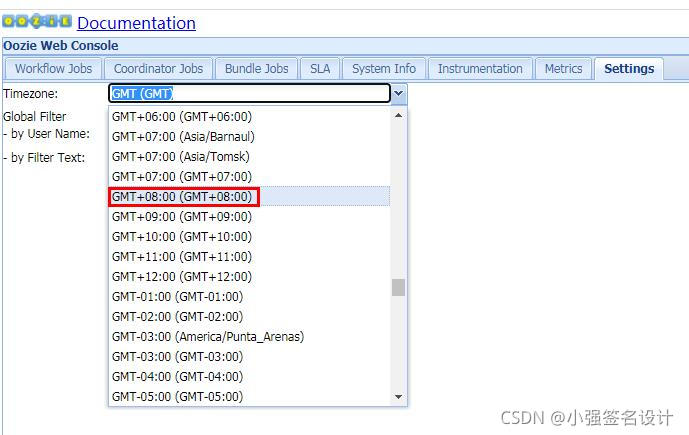This screenshot has height=435, width=689.
Task: Select GMT-04:00 (GMT-04:00) option
Action: tap(249, 377)
